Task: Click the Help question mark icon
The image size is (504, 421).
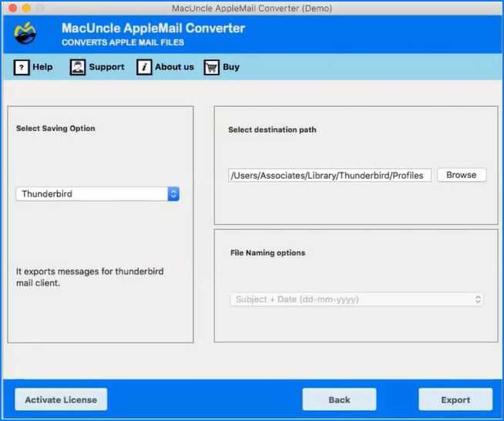Action: 22,67
